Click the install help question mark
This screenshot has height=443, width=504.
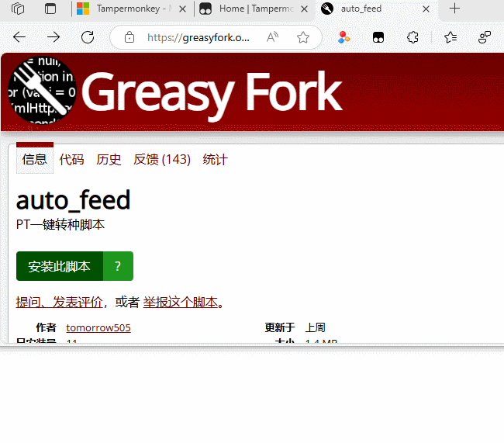point(118,266)
